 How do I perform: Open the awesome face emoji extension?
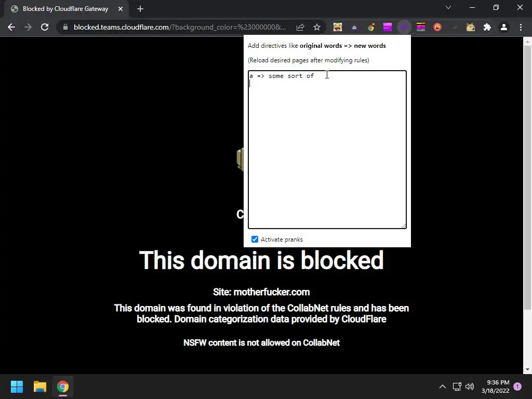coord(338,27)
